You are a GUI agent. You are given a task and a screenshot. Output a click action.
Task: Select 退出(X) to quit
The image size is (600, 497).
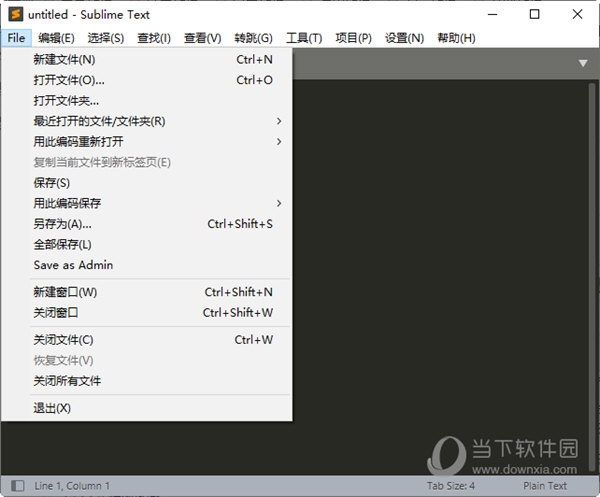[147, 408]
